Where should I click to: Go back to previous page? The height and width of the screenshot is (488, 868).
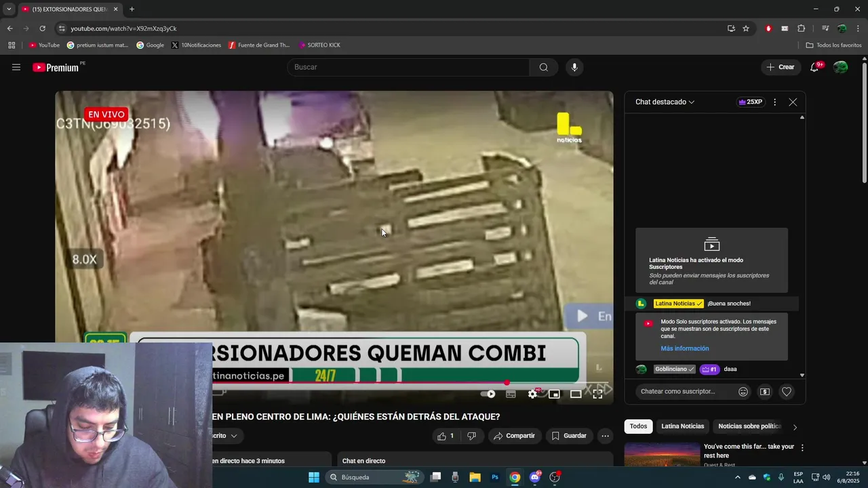(9, 28)
